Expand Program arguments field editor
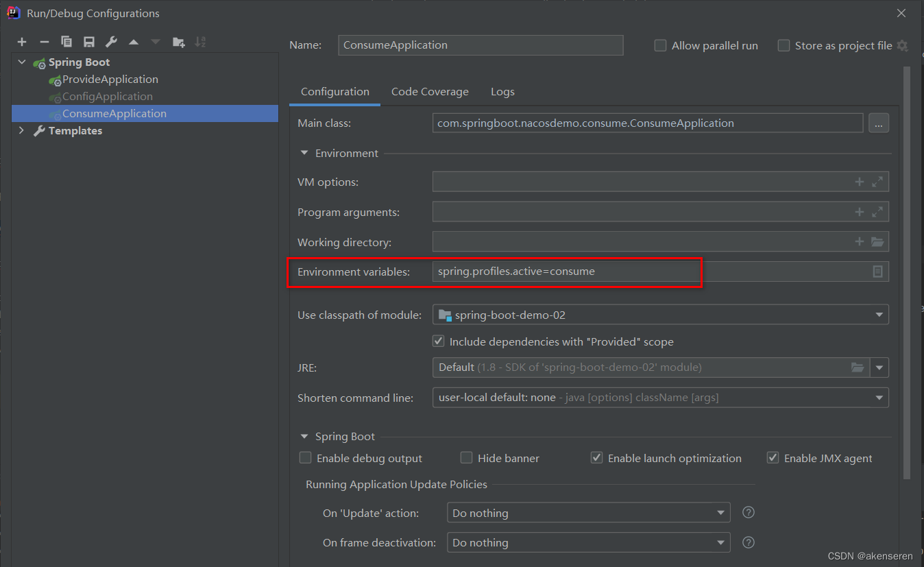The width and height of the screenshot is (924, 567). point(877,213)
